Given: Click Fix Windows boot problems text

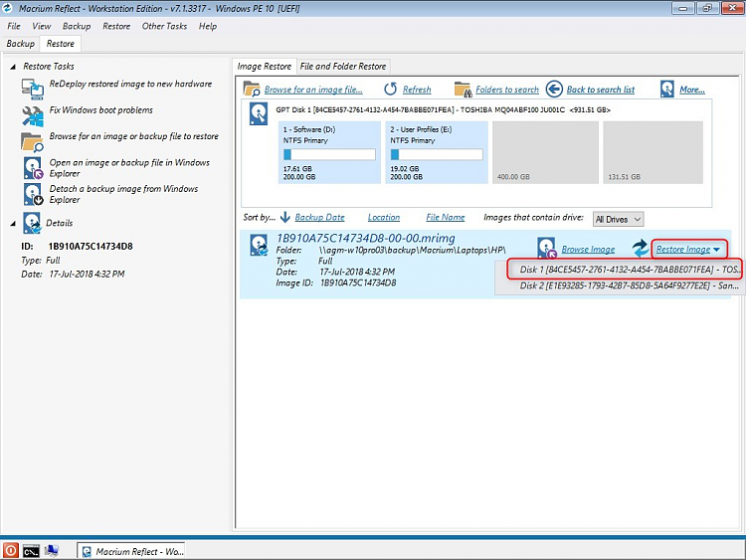Looking at the screenshot, I should point(101,109).
